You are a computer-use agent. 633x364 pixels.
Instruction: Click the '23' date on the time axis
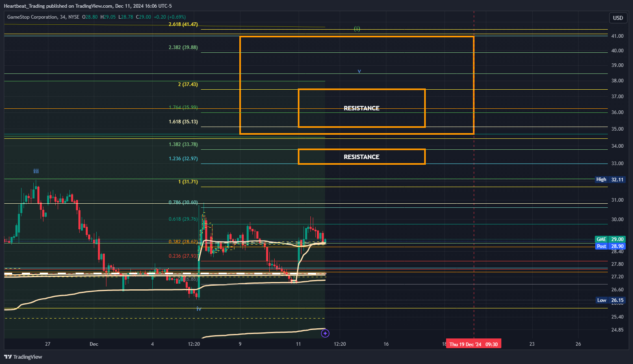tap(532, 344)
